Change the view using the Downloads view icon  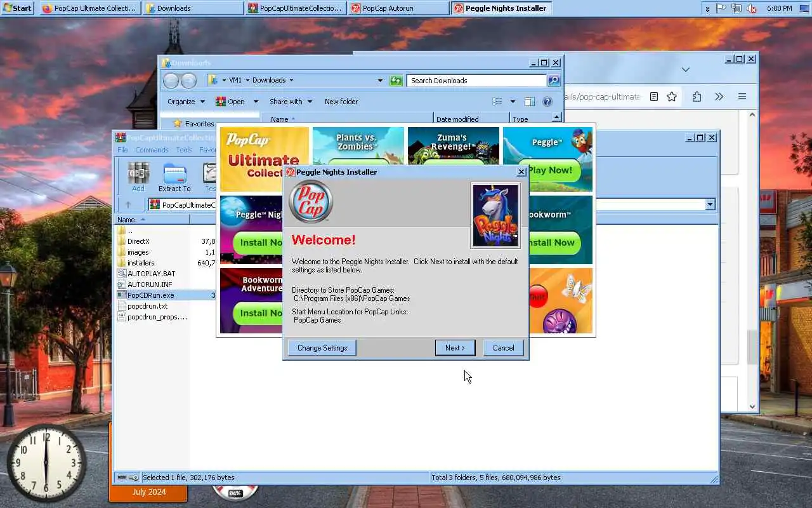point(498,102)
